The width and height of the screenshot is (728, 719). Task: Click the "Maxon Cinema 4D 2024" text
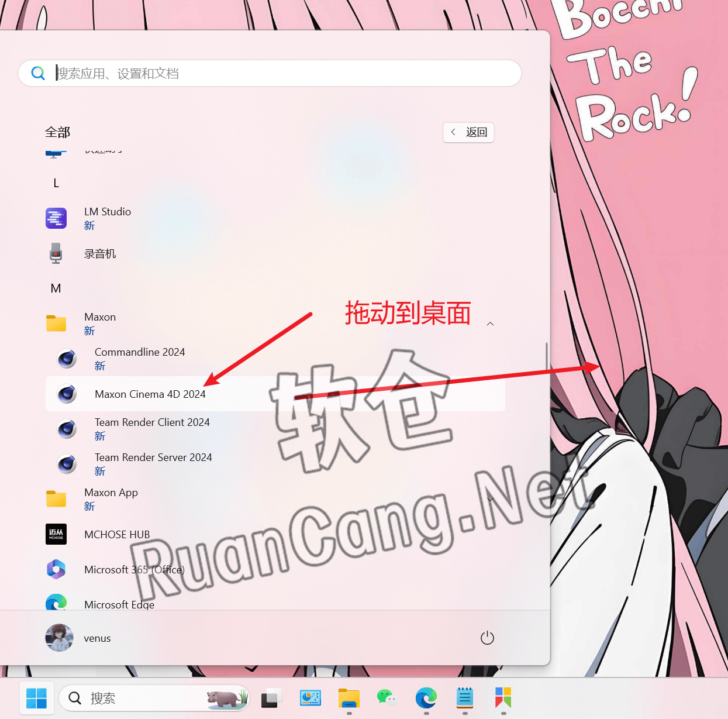[x=150, y=394]
